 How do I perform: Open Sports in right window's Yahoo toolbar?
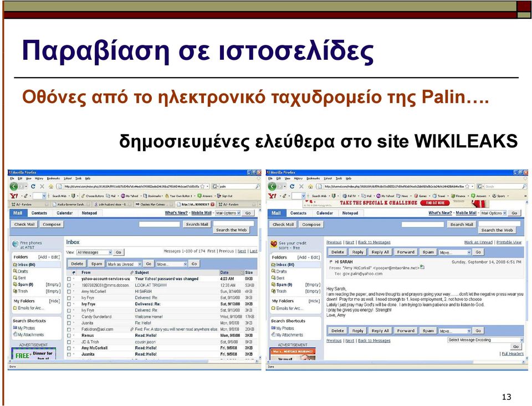(x=499, y=196)
